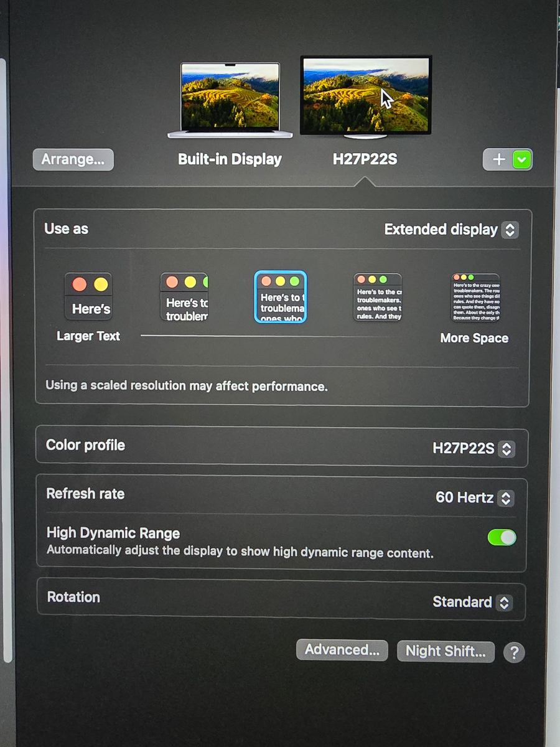Click the H27P22S display name label

pos(365,159)
